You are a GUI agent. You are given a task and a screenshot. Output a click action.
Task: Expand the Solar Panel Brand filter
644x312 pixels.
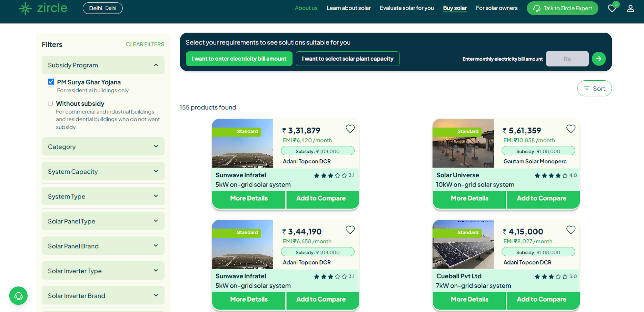103,246
